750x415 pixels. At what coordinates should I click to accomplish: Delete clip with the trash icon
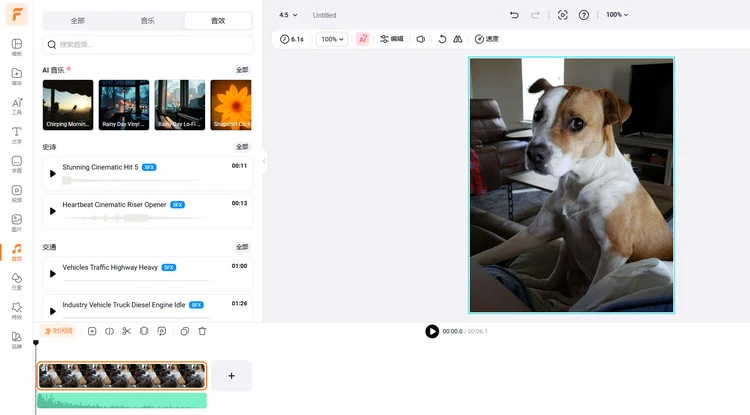202,331
